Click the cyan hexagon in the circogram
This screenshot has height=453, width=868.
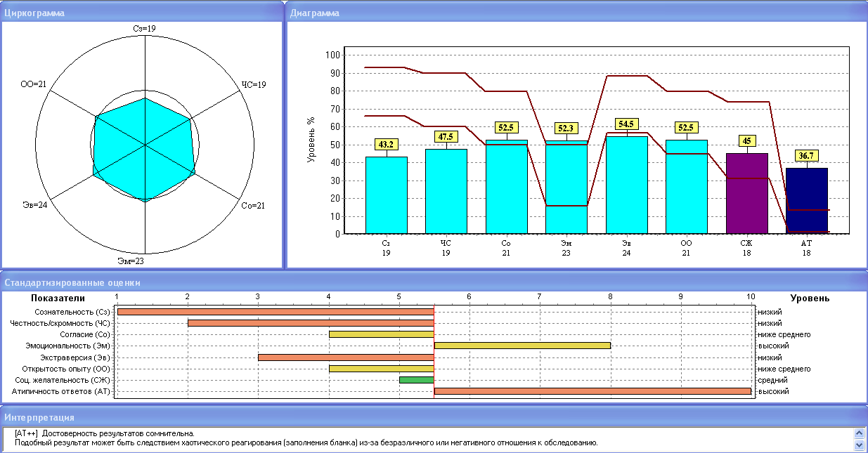coord(144,150)
